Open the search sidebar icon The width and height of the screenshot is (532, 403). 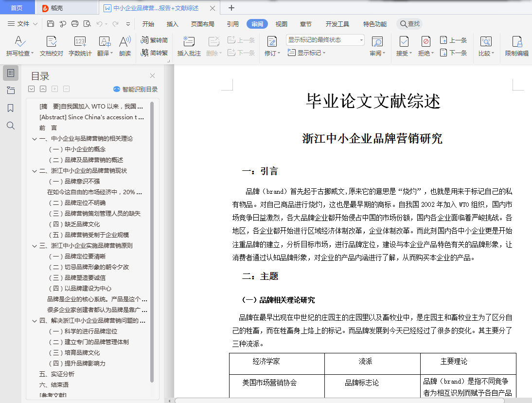(11, 126)
